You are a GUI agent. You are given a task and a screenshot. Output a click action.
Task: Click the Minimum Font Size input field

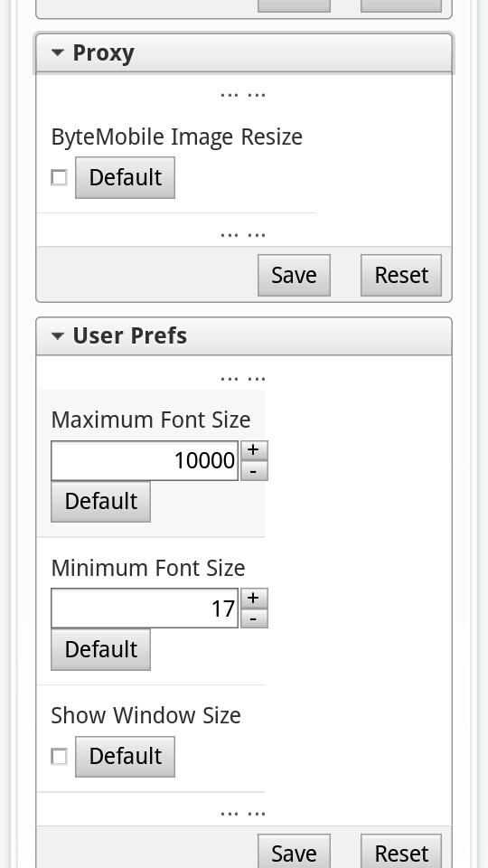[145, 609]
